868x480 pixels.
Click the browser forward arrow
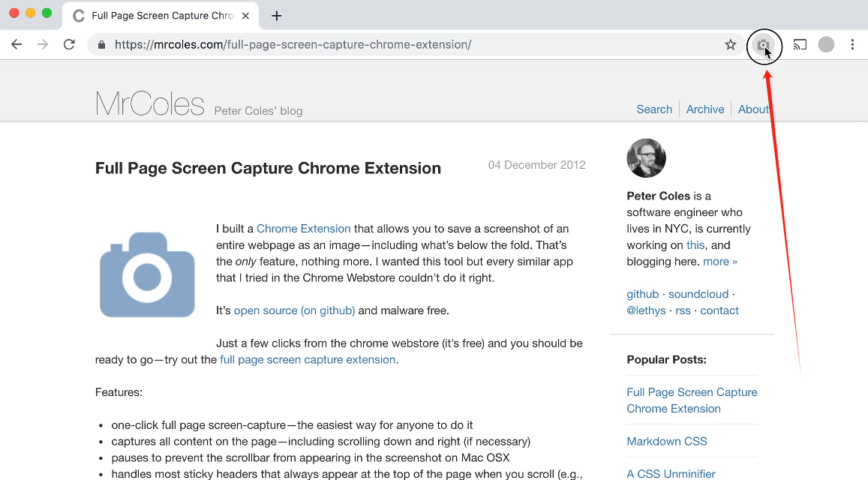click(43, 44)
